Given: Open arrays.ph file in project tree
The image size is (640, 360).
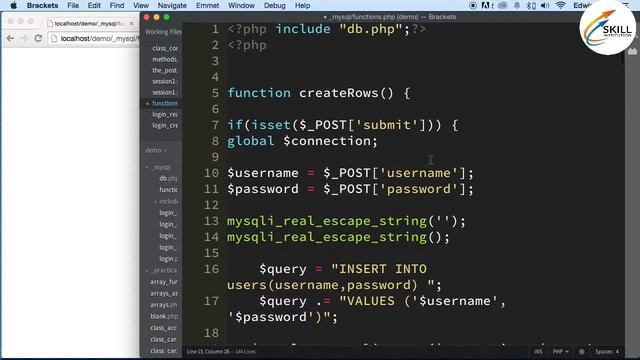Looking at the screenshot, I should coord(164,304).
